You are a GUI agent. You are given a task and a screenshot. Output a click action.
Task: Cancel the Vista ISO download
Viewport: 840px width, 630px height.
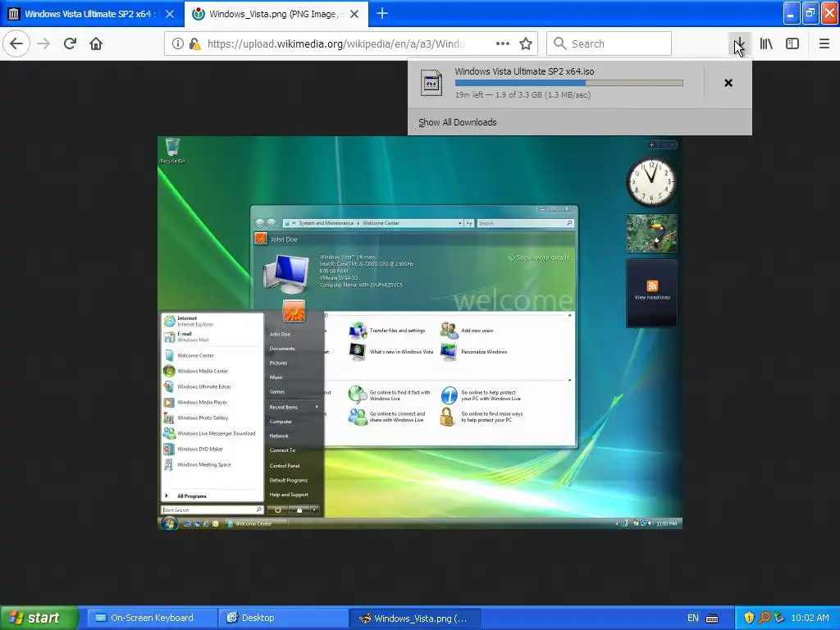click(x=728, y=83)
